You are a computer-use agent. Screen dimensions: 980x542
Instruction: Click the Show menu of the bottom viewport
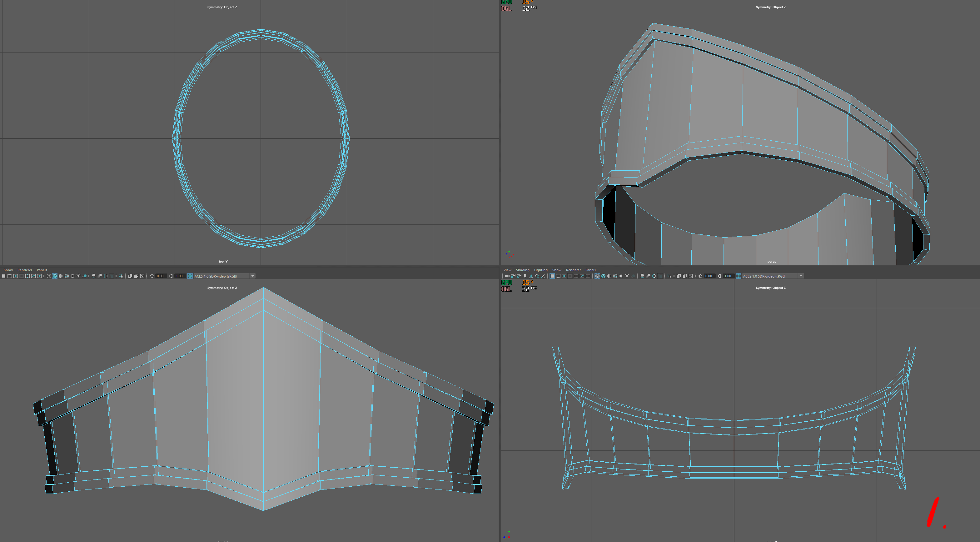click(x=8, y=270)
